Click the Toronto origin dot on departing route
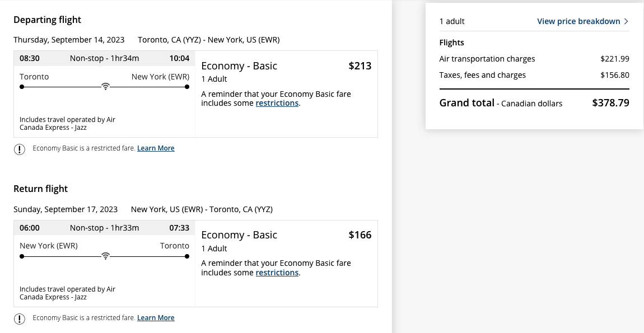Viewport: 644px width, 333px height. [x=22, y=87]
